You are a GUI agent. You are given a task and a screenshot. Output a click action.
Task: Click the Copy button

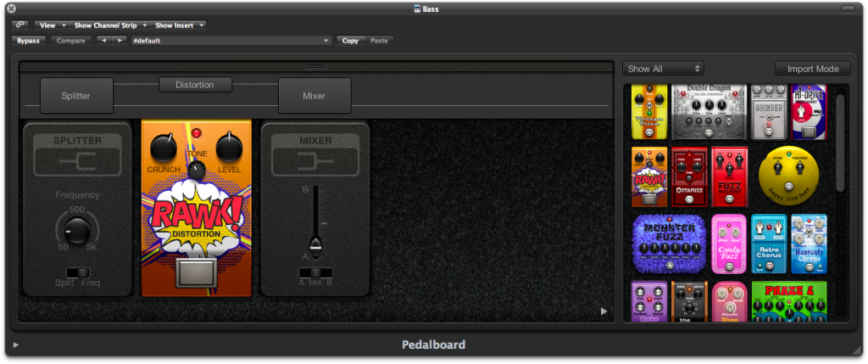click(350, 41)
